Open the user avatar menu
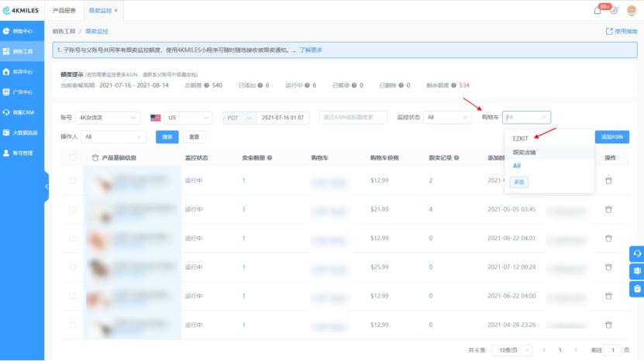 click(632, 10)
